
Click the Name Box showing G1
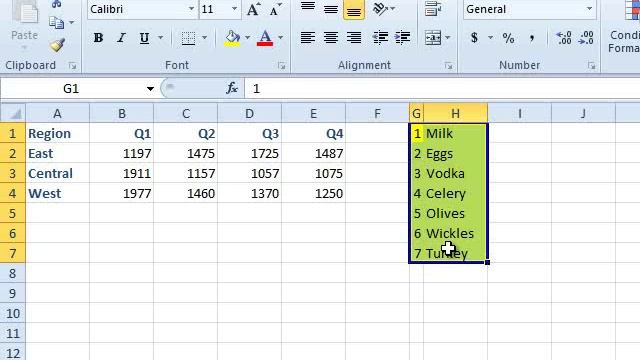click(71, 89)
